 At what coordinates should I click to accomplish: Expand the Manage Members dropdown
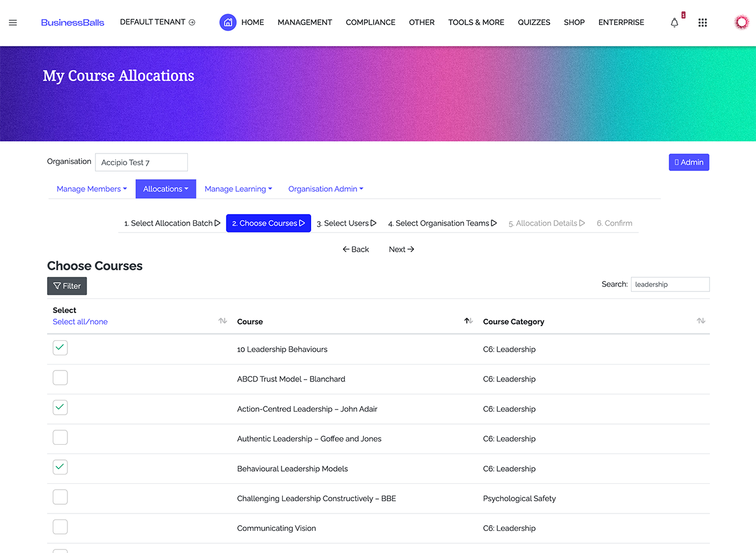(91, 189)
